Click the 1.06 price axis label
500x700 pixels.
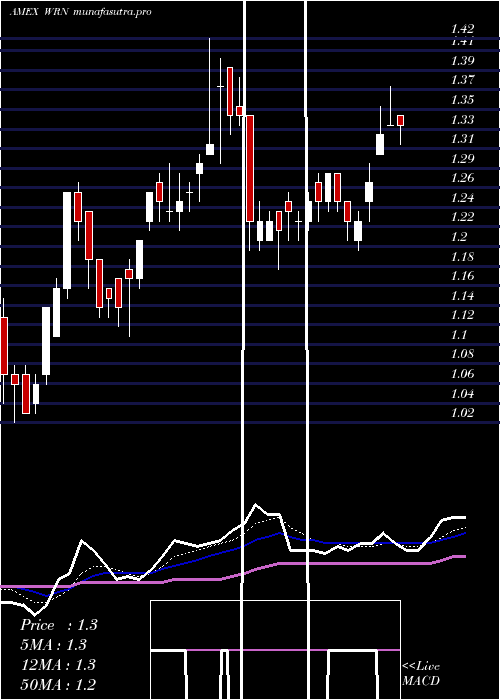[462, 374]
